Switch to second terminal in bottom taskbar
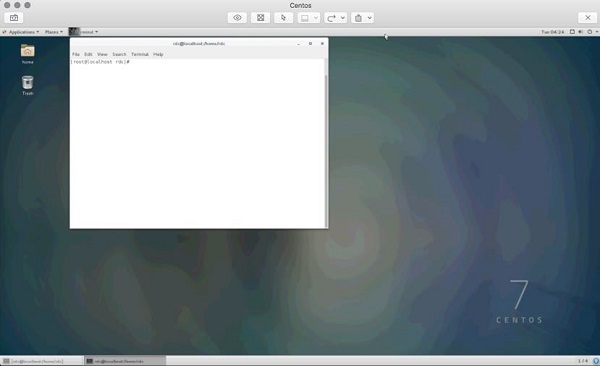600x366 pixels. tap(125, 361)
